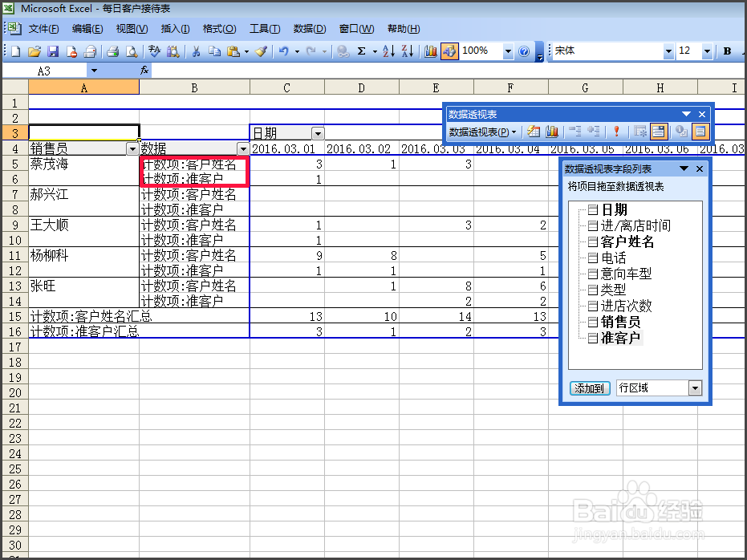
Task: Open the 视图(V) menu
Action: click(132, 29)
